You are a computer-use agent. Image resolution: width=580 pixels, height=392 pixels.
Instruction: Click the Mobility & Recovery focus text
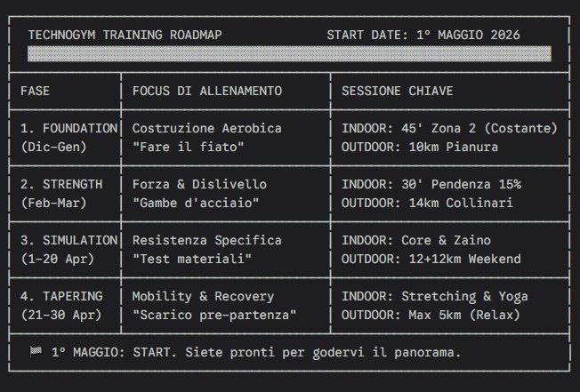204,297
